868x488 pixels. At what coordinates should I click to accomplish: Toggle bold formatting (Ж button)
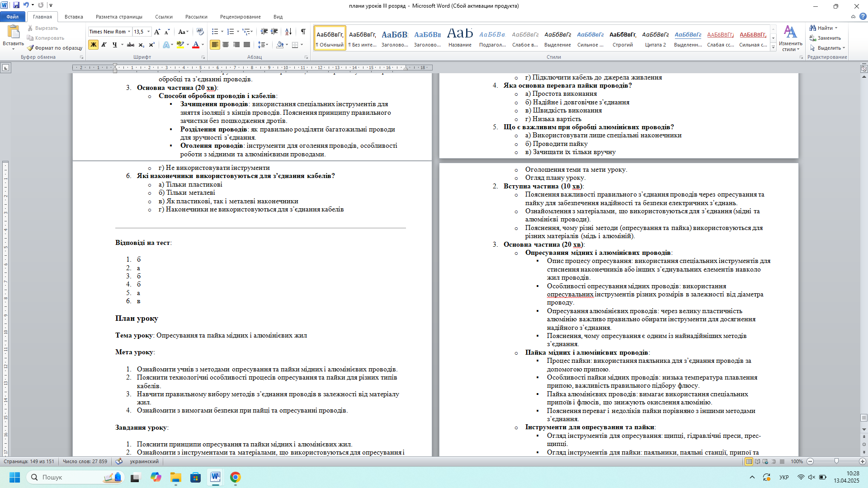[x=94, y=45]
